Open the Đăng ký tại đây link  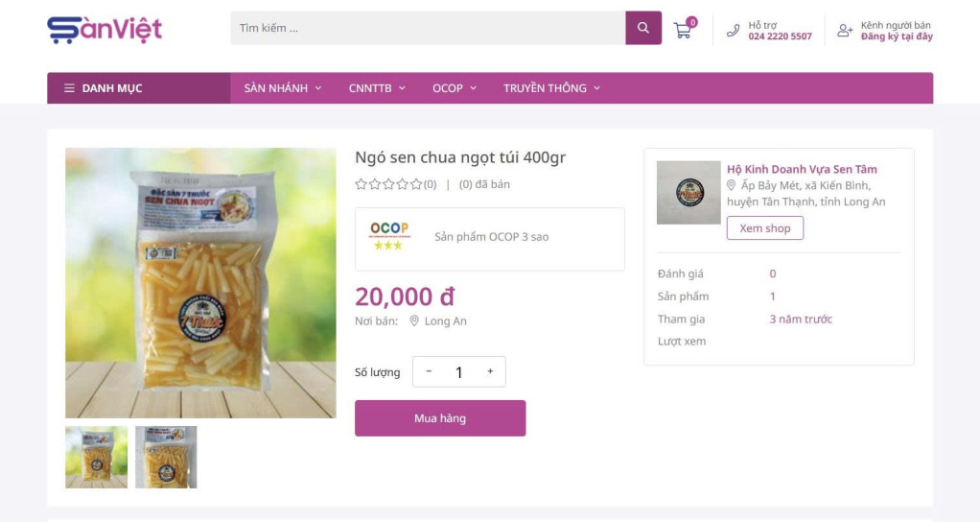(896, 37)
